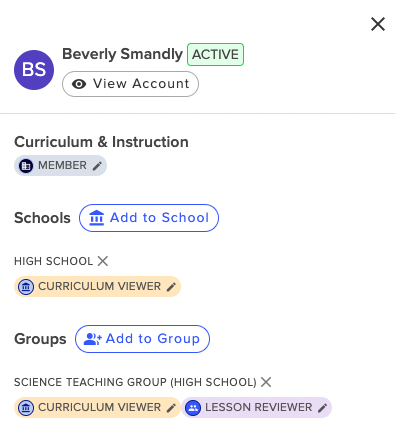Viewport: 395px width, 437px height.
Task: Click the BS avatar circle
Action: click(34, 70)
